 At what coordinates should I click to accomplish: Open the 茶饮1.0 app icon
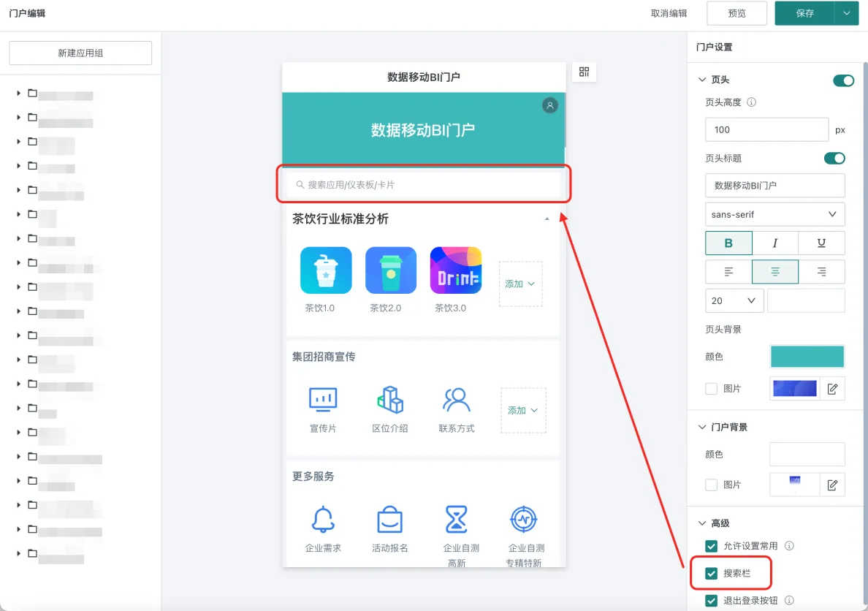click(326, 270)
